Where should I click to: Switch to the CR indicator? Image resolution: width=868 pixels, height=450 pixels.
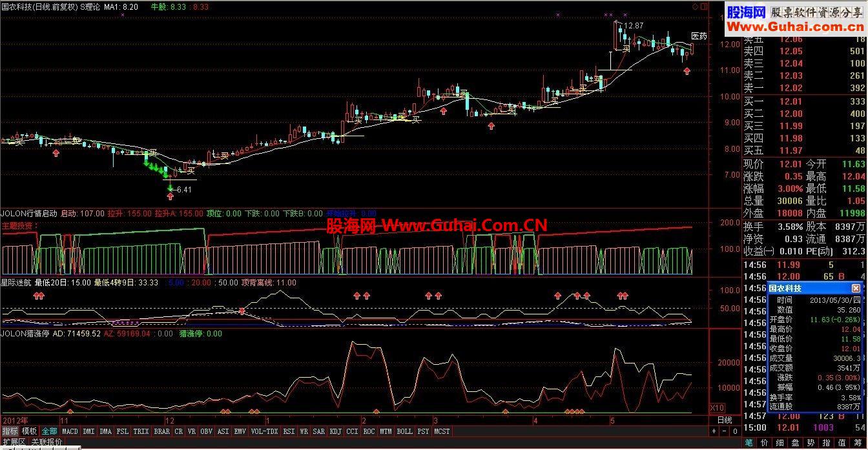tap(179, 431)
